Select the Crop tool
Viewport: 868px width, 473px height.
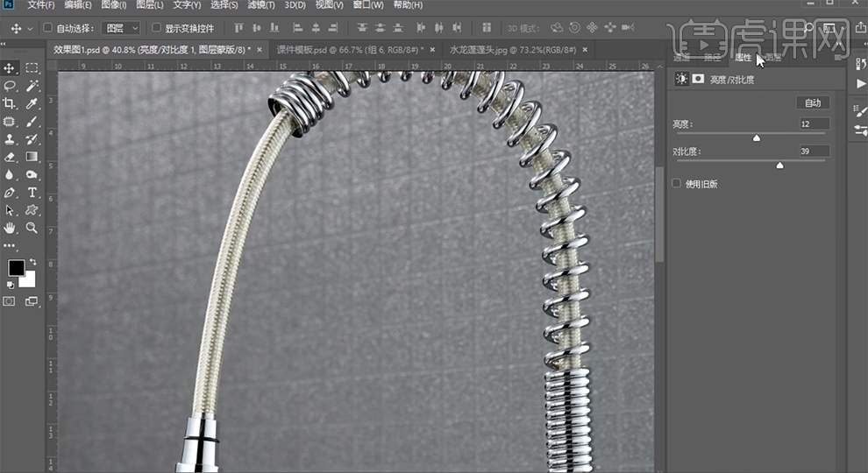tap(10, 103)
